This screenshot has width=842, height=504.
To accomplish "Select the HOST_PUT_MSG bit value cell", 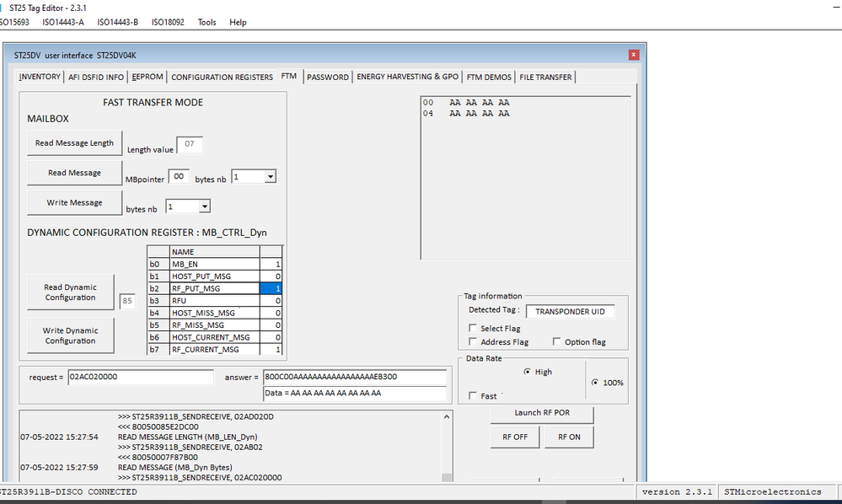I will pyautogui.click(x=271, y=276).
